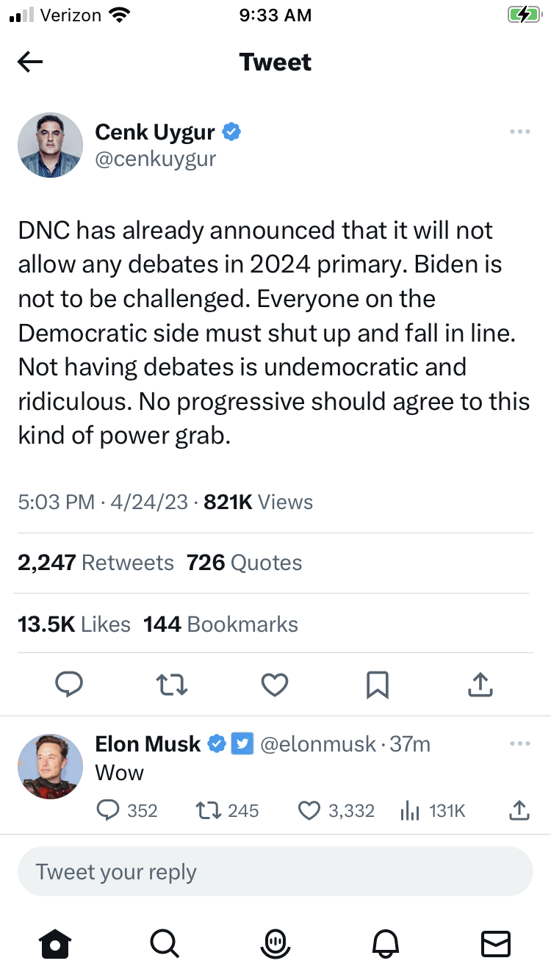View the 2,247 Retweets list
This screenshot has height=980, width=551.
[96, 563]
